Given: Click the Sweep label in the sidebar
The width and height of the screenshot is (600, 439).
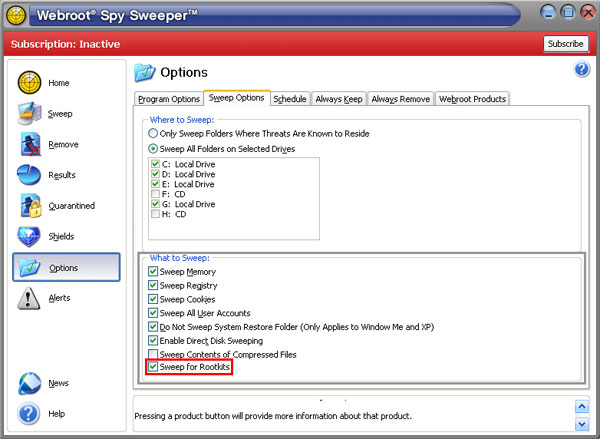Looking at the screenshot, I should pyautogui.click(x=60, y=114).
